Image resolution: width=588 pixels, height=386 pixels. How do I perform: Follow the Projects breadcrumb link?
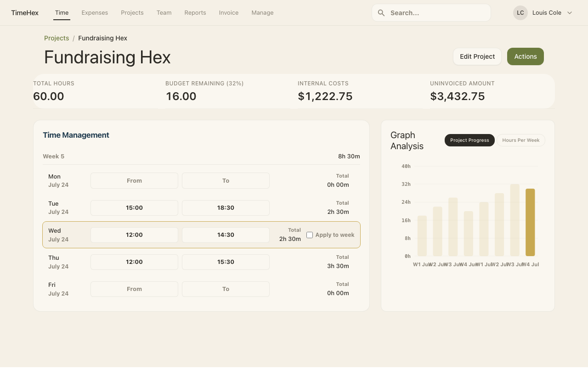tap(57, 38)
